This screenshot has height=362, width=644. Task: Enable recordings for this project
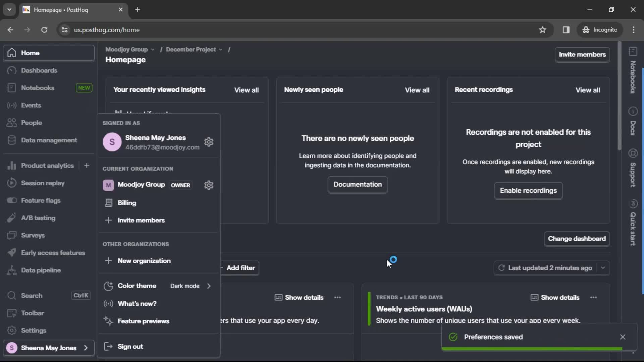click(x=529, y=190)
